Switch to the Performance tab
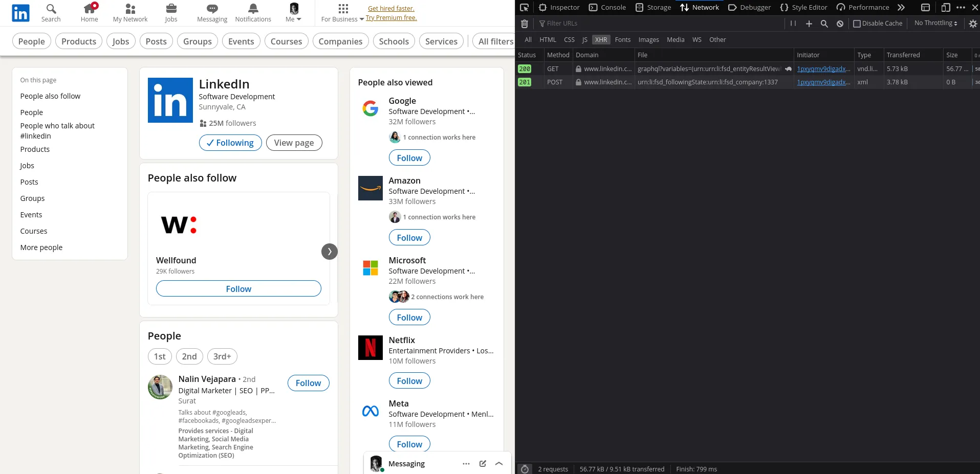This screenshot has width=980, height=474. (863, 7)
